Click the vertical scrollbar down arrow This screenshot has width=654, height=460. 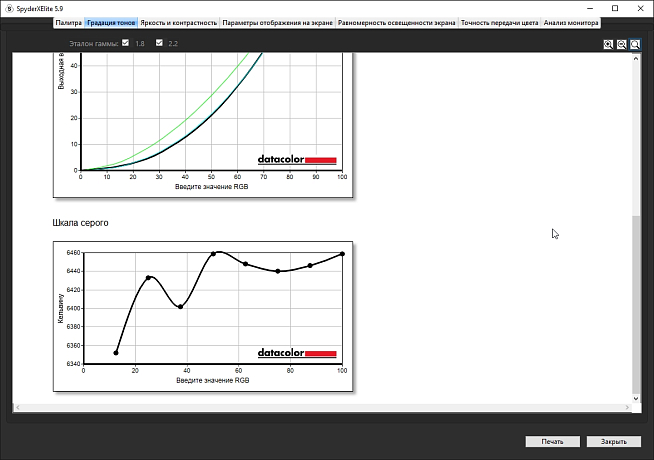pyautogui.click(x=636, y=397)
